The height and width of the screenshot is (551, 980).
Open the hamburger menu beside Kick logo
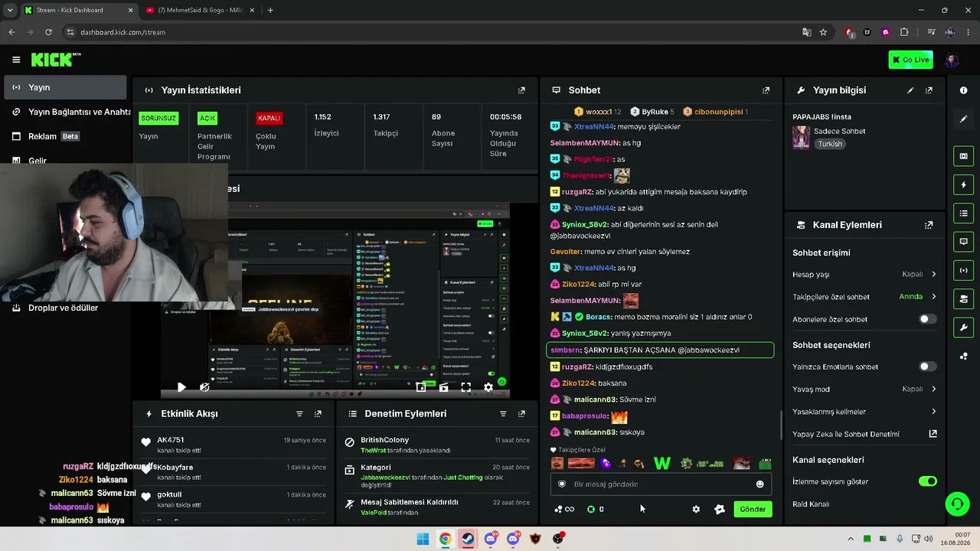tap(16, 60)
